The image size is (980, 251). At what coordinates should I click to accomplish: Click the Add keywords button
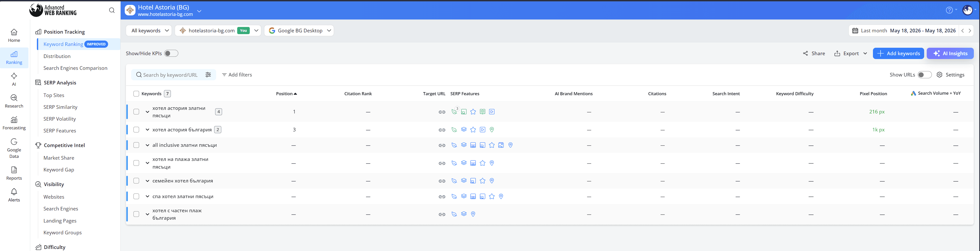pos(898,53)
